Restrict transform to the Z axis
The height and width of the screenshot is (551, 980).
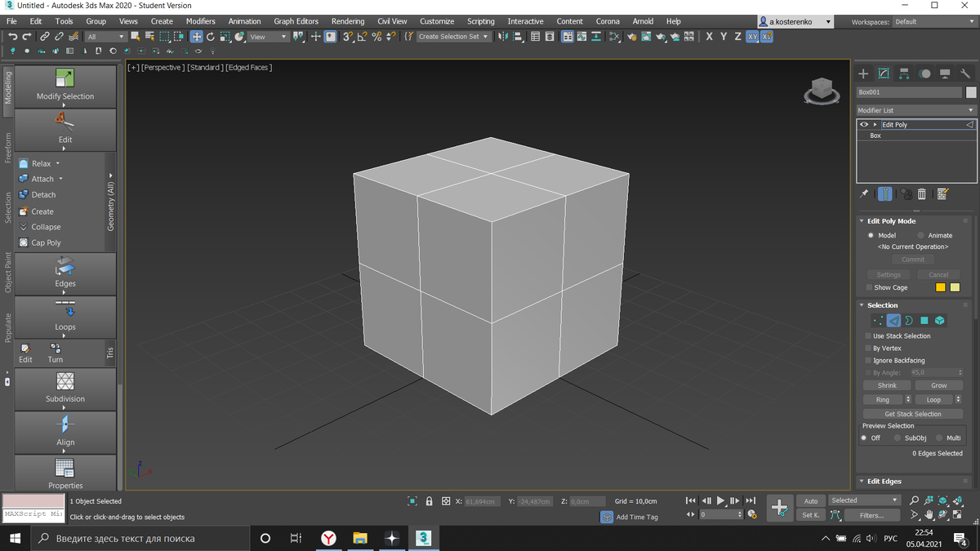[x=737, y=37]
